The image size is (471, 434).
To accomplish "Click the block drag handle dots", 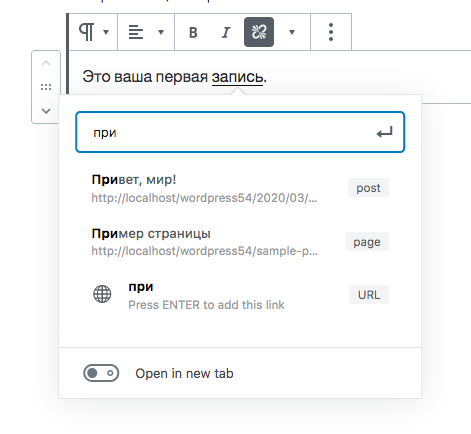I will point(46,87).
